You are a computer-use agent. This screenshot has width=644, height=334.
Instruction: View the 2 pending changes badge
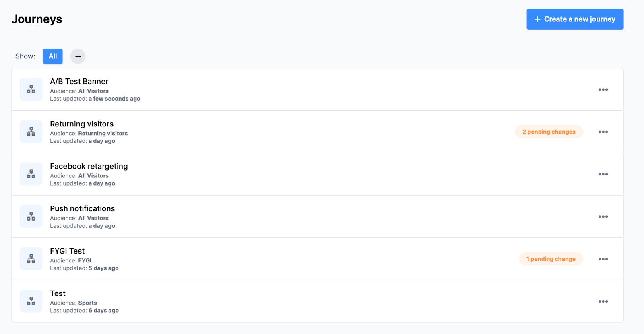549,132
